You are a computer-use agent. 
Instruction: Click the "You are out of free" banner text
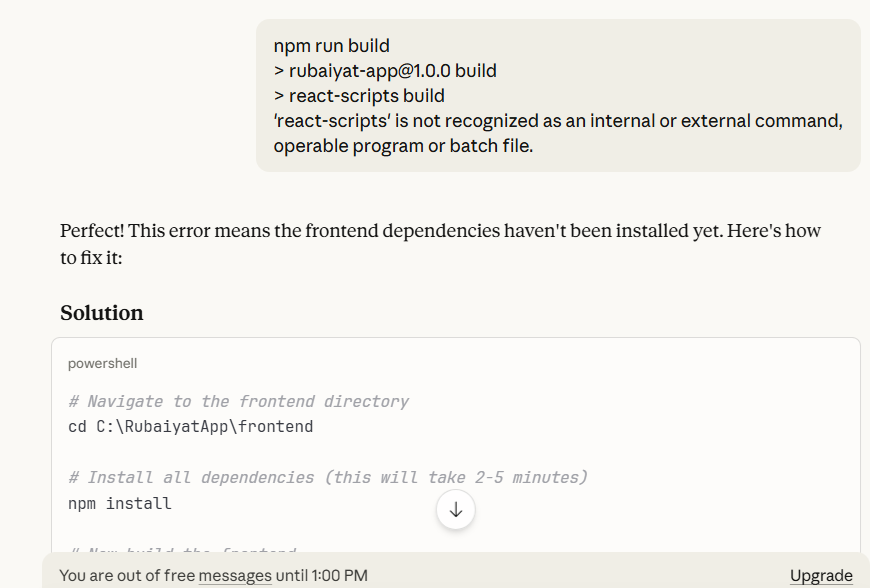127,575
